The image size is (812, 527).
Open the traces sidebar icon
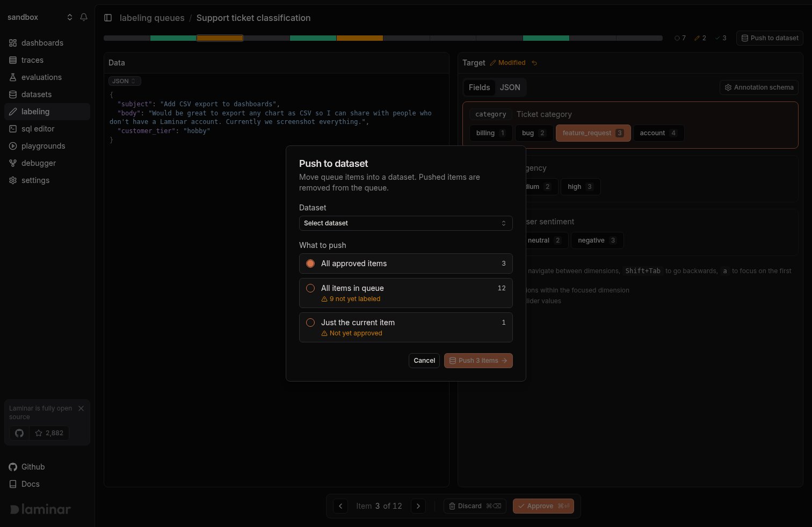pyautogui.click(x=13, y=60)
